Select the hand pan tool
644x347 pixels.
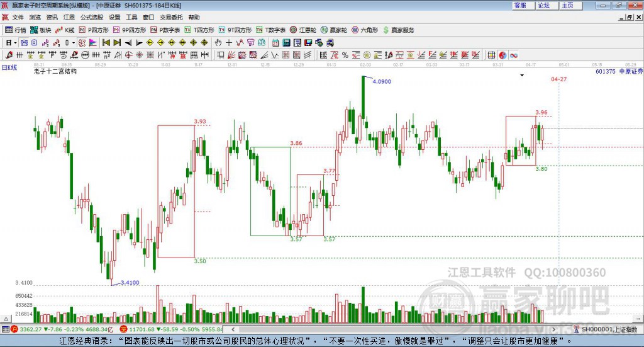click(x=218, y=43)
